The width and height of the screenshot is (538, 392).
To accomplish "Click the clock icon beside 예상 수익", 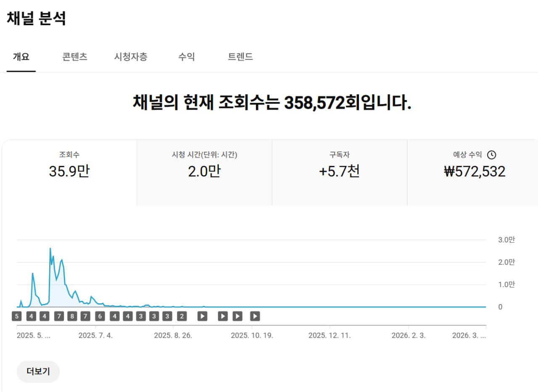I will (491, 155).
